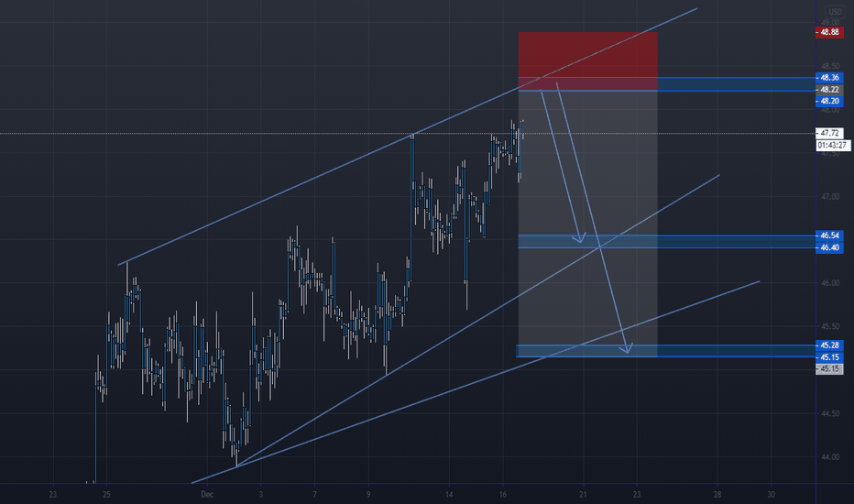The height and width of the screenshot is (504, 854).
Task: Click the Dec label on the time axis
Action: pos(207,495)
